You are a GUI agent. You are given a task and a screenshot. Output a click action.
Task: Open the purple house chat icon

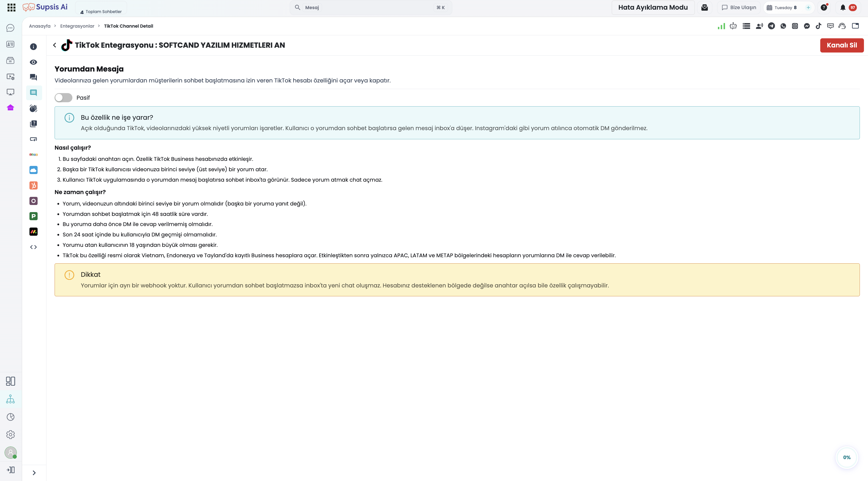click(x=10, y=108)
